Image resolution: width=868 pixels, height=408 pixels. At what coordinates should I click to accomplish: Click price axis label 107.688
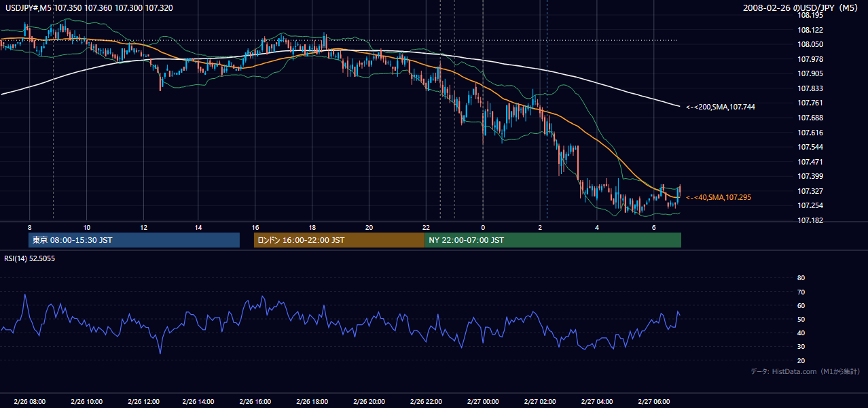tap(810, 118)
